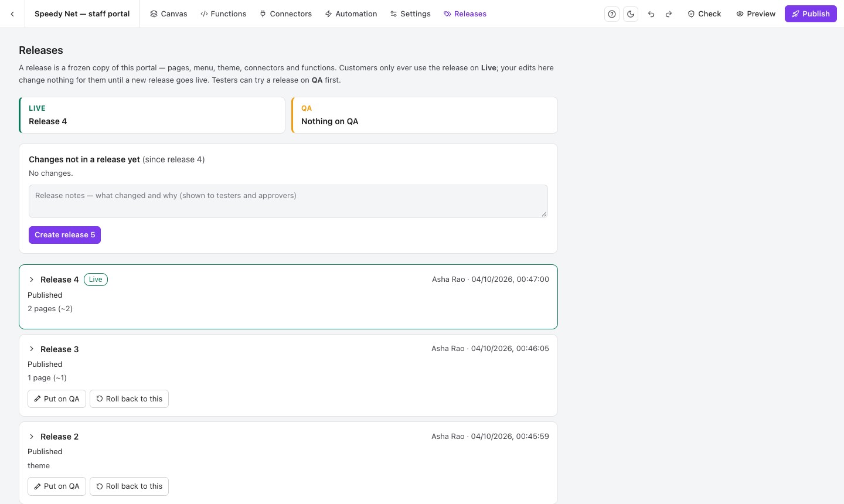The width and height of the screenshot is (844, 504).
Task: Click the '2 pages (~2)' summary text
Action: [x=50, y=309]
